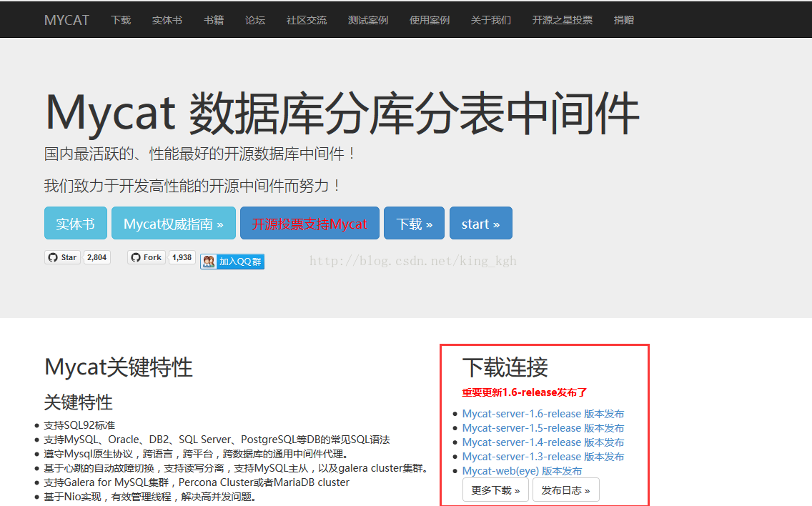This screenshot has height=506, width=812.
Task: Open the 2,804 star count
Action: click(x=96, y=257)
